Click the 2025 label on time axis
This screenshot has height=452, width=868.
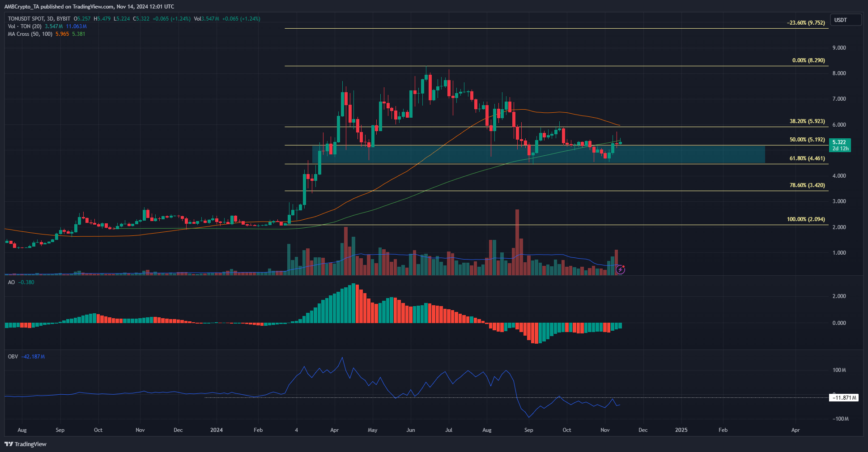coord(681,430)
